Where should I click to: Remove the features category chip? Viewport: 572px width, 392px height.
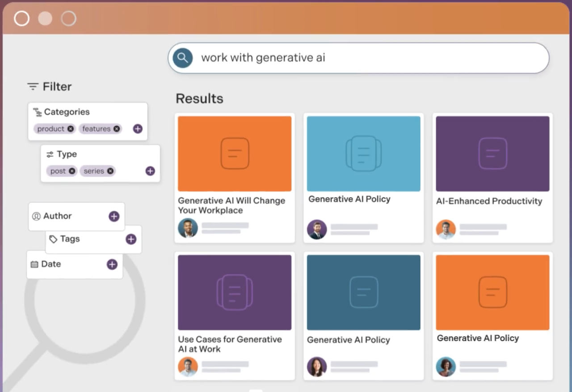point(117,129)
